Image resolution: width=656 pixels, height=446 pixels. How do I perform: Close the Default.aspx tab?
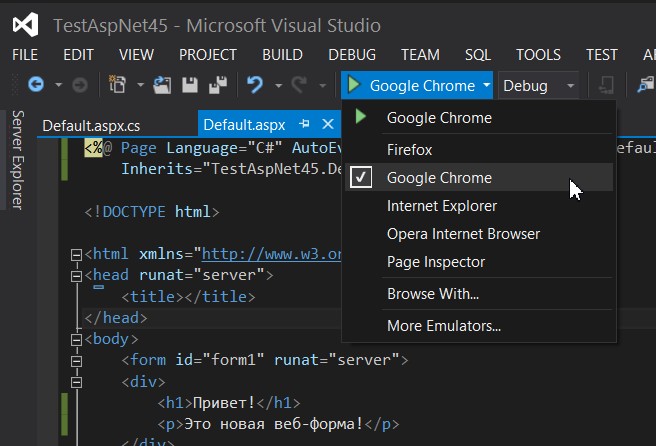(x=328, y=124)
